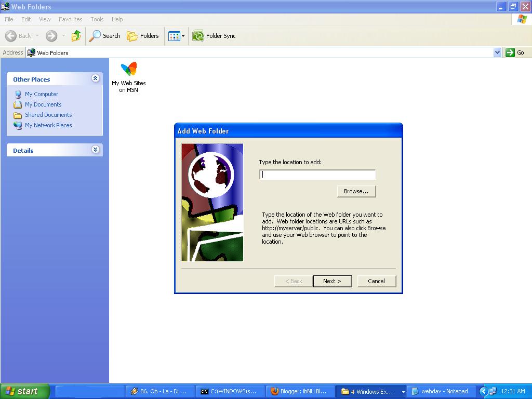Click the Start button
Viewport: 532px width, 399px height.
point(25,392)
